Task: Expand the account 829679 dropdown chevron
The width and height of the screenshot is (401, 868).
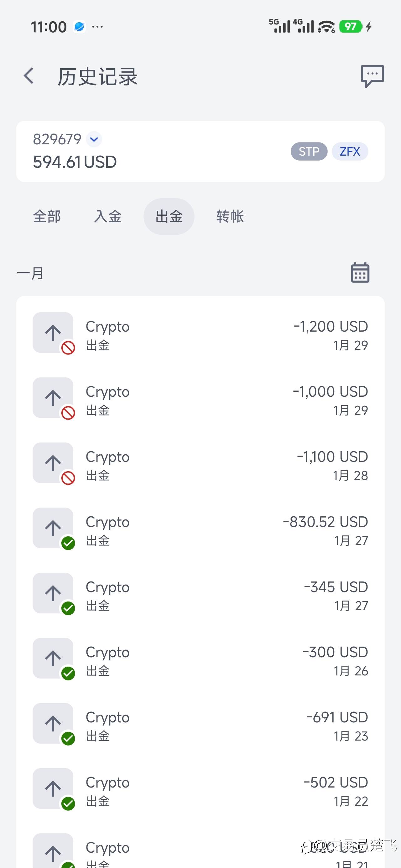Action: (94, 139)
